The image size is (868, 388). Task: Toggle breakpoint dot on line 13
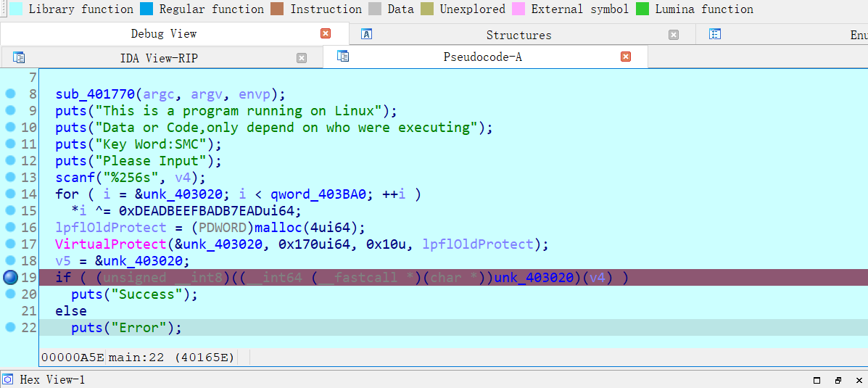(11, 178)
